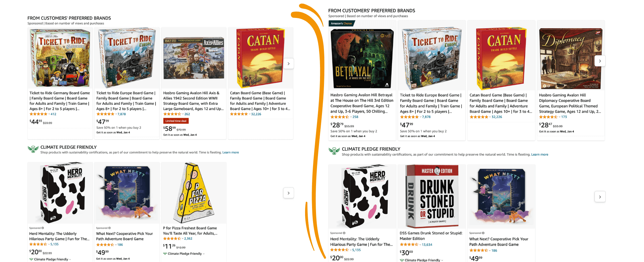This screenshot has height=262, width=644.
Task: Click the leaf icon beside DSS Games Climate Pledge label
Action: click(x=402, y=260)
